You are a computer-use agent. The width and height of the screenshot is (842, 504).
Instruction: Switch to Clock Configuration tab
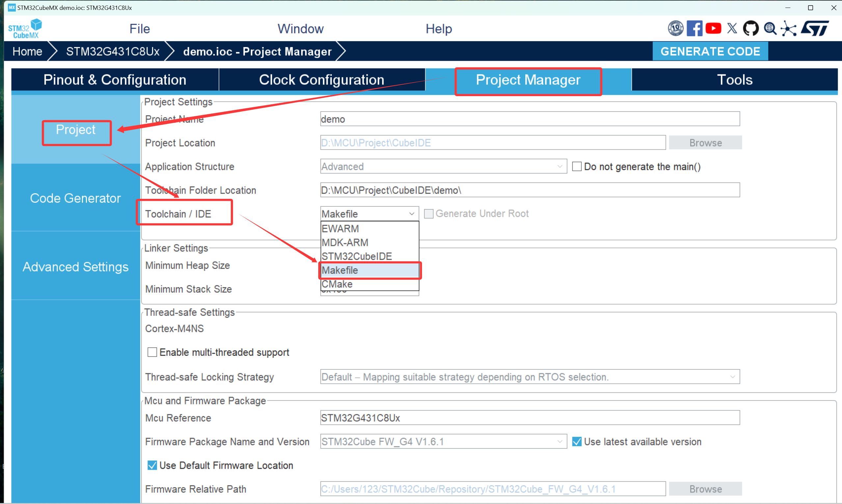(x=322, y=80)
